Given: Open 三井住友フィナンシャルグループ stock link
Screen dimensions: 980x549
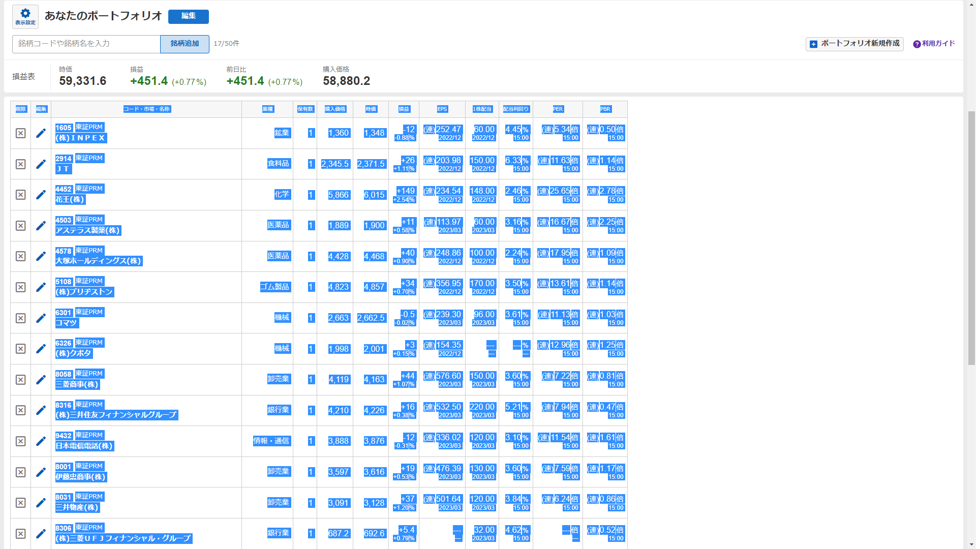Looking at the screenshot, I should click(x=116, y=415).
